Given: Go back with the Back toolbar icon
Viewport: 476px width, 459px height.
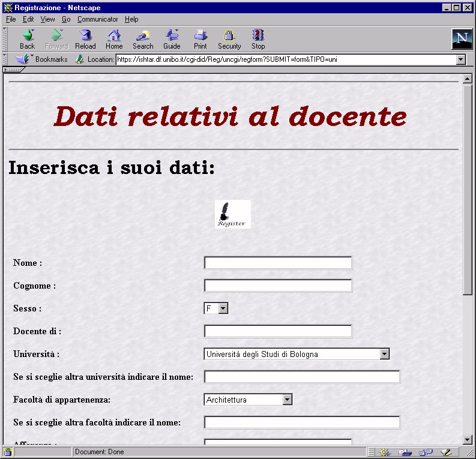Looking at the screenshot, I should click(x=28, y=40).
